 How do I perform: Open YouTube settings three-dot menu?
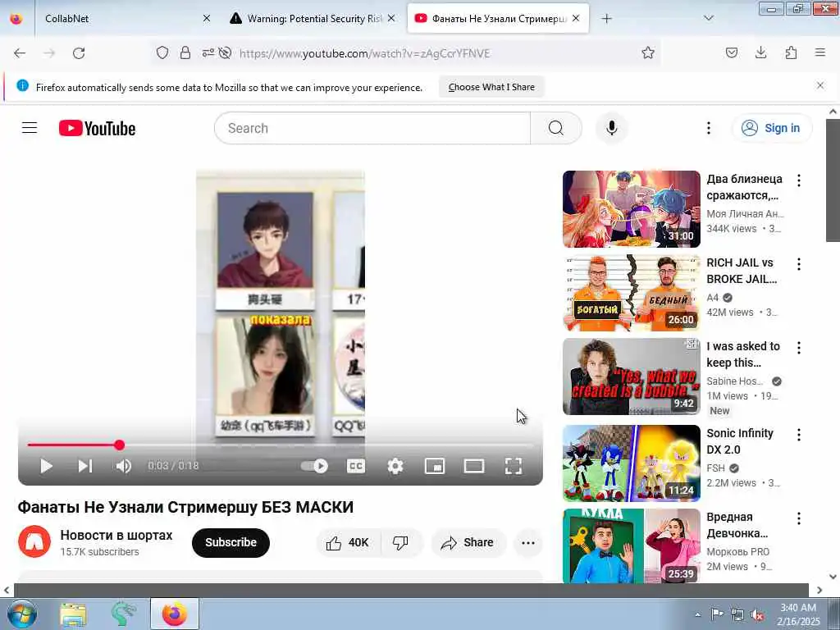(x=708, y=128)
